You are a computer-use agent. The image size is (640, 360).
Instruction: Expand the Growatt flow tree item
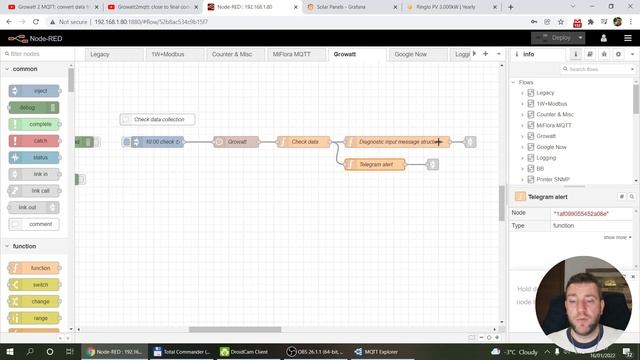click(x=522, y=136)
